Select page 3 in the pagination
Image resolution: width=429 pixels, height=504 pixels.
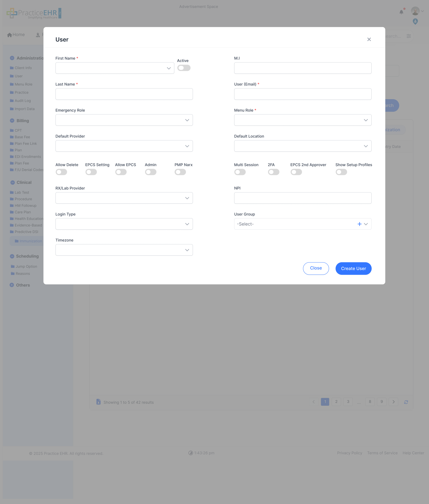(348, 402)
